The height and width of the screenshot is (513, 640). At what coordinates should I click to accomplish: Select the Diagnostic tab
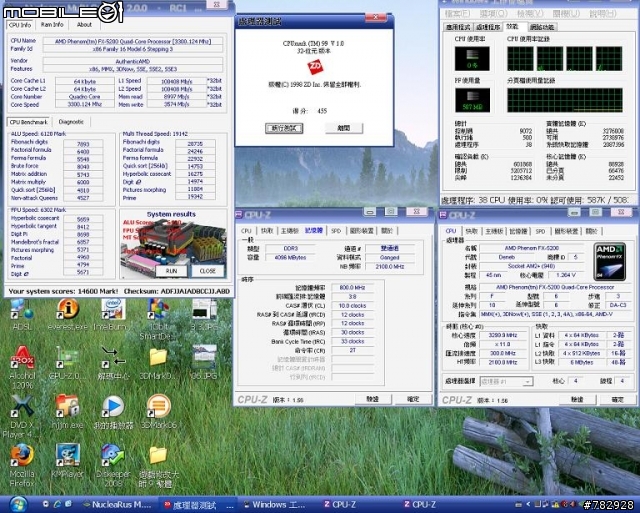(x=71, y=122)
